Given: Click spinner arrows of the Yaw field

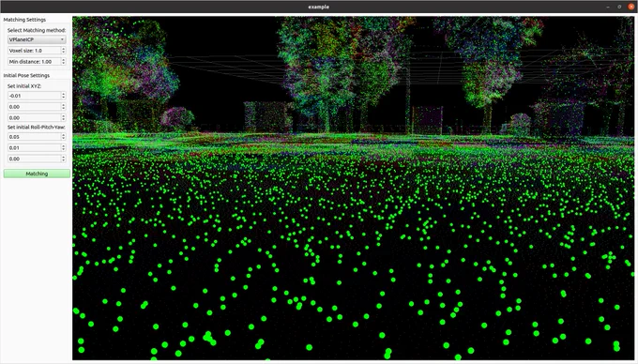Looking at the screenshot, I should [64, 159].
